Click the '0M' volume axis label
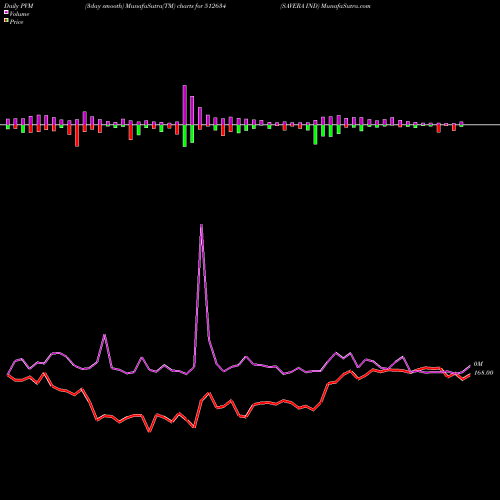The height and width of the screenshot is (500, 500). pyautogui.click(x=478, y=364)
